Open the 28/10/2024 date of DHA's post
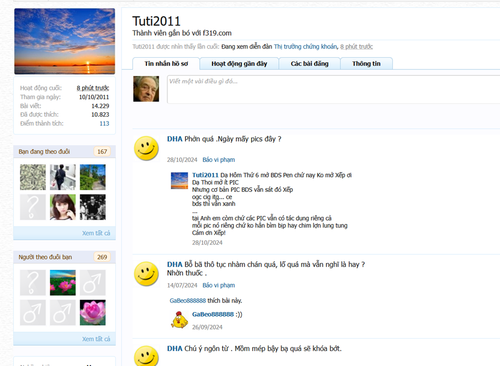 pos(182,160)
